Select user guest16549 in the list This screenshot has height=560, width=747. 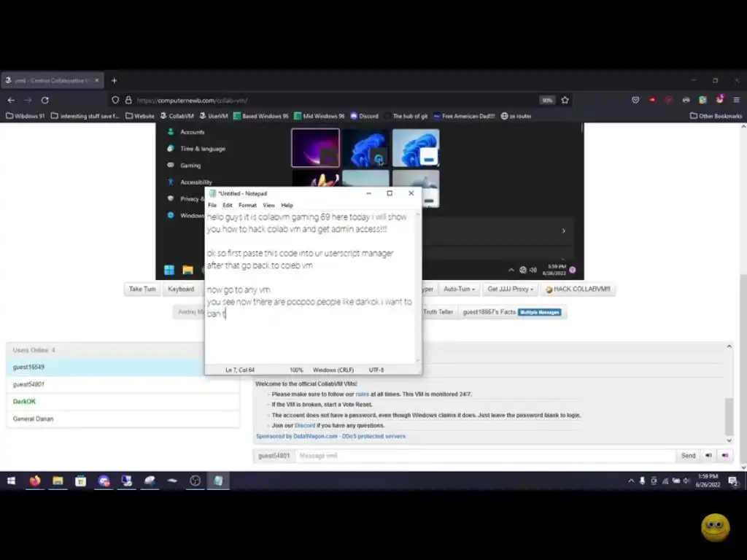123,367
